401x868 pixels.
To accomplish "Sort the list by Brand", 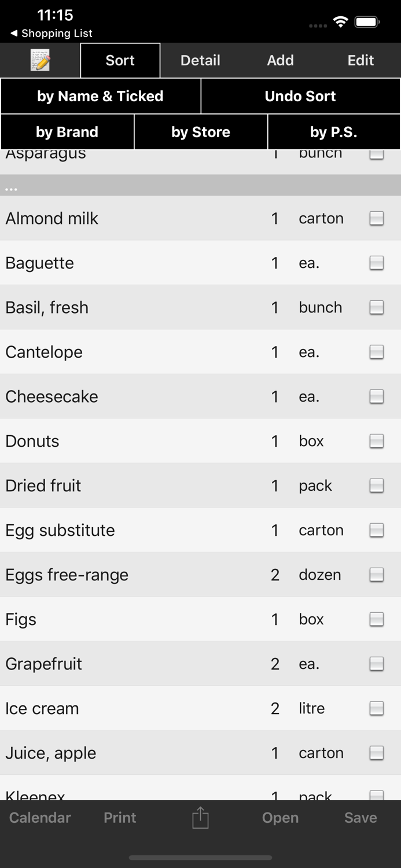I will point(67,131).
